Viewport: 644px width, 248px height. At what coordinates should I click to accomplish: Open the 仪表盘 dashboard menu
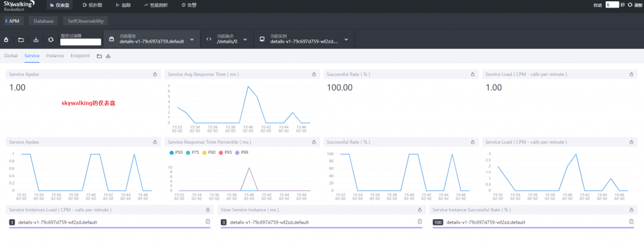(x=59, y=5)
